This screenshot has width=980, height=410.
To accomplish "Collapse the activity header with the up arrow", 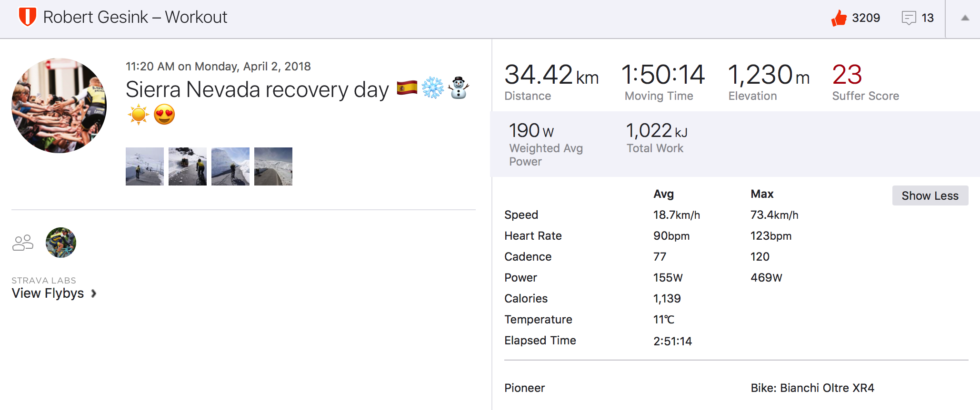I will [x=965, y=18].
